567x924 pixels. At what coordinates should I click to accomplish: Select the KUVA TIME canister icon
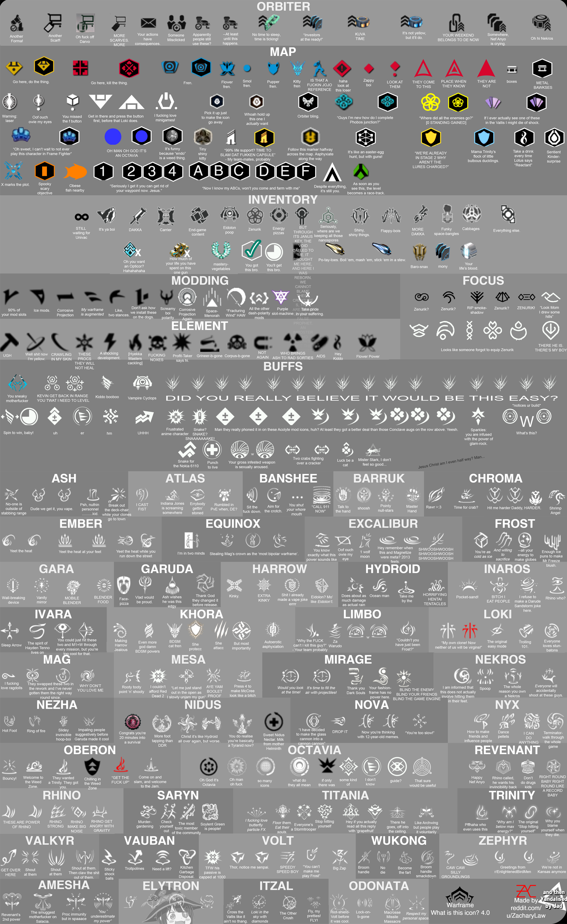click(x=359, y=22)
